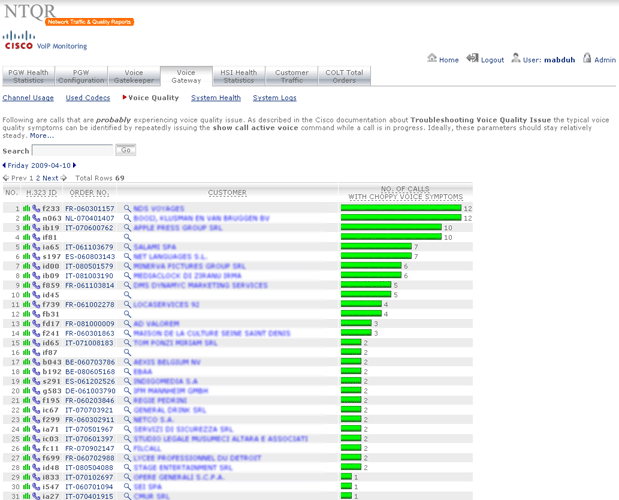
Task: Open the HSI Health Statistics tab
Action: click(x=239, y=76)
